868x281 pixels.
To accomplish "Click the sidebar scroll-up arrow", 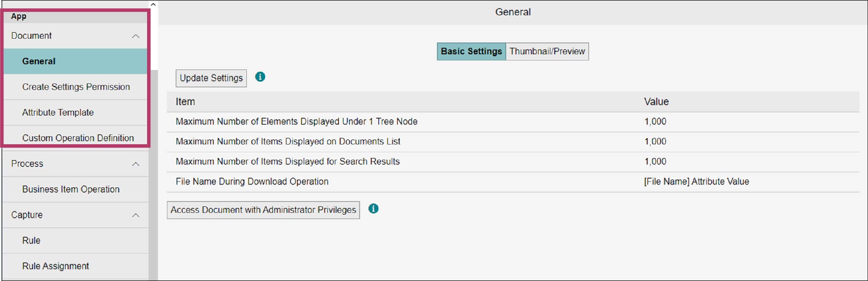I will click(x=153, y=5).
